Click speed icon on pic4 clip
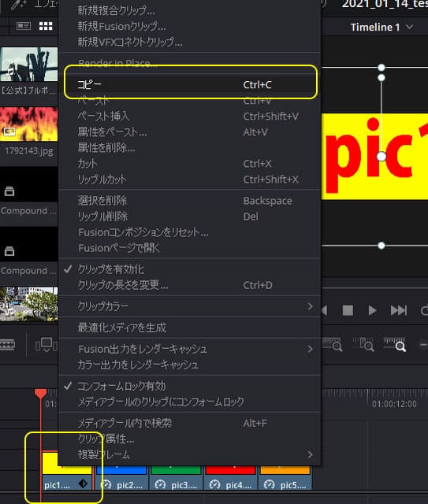Viewport: 428px width, 504px height. (x=214, y=484)
